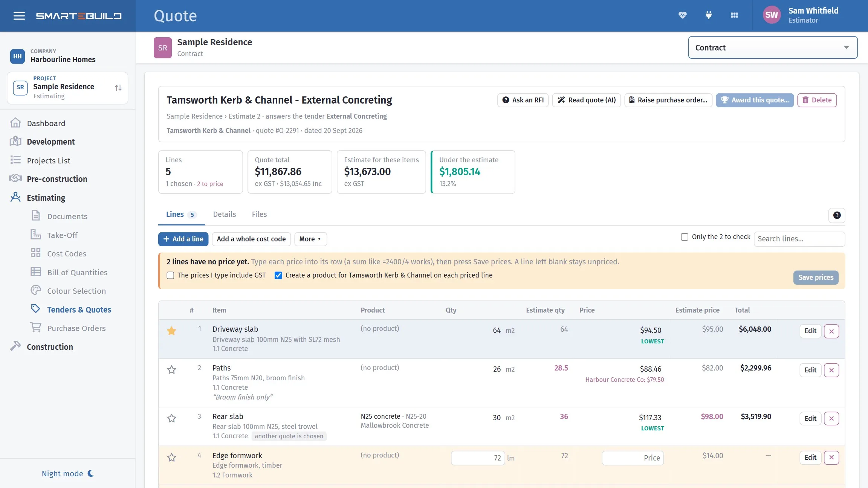Enable 'Only the 2 to check' filter
The height and width of the screenshot is (488, 868).
tap(685, 237)
